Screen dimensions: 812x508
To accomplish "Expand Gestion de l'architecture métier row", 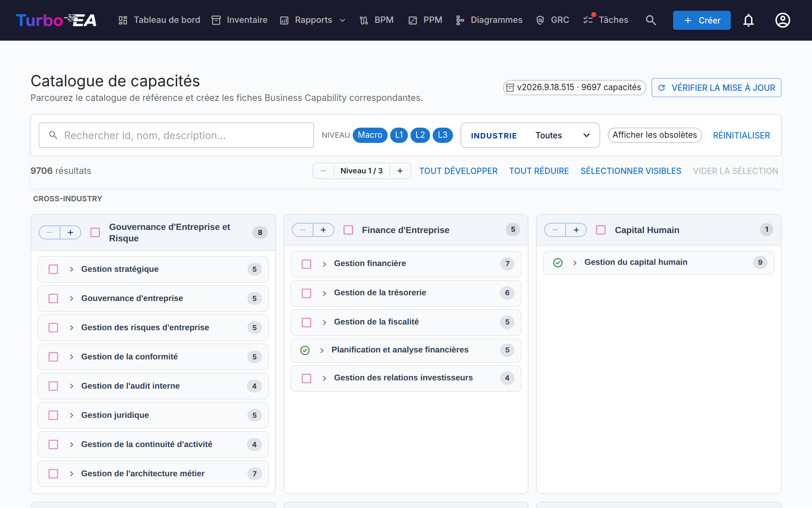I will point(71,474).
